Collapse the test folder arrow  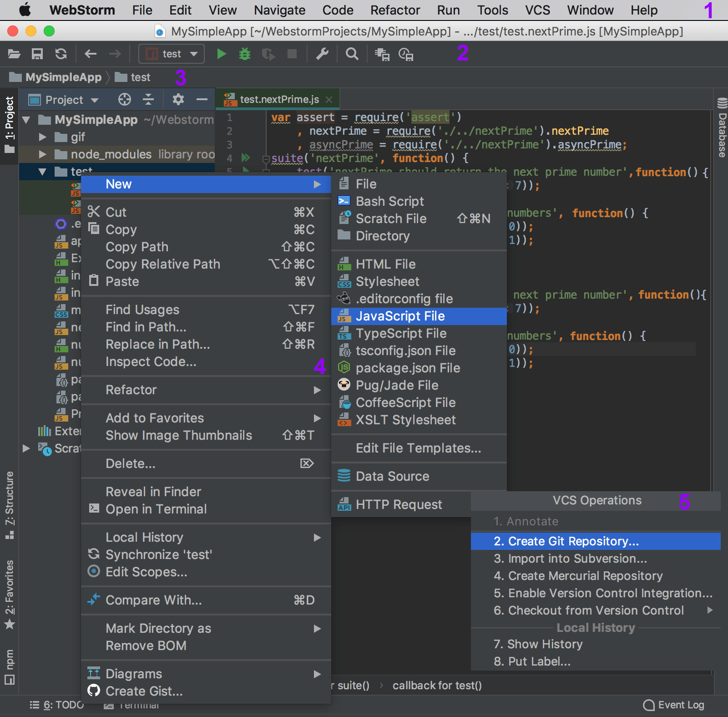point(42,172)
